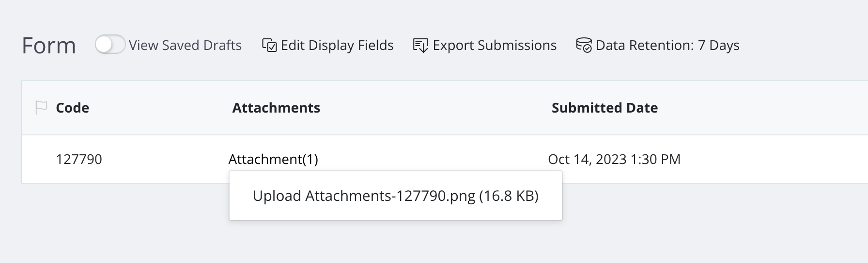Click the Export Submissions download icon
Viewport: 868px width, 263px height.
coord(420,46)
